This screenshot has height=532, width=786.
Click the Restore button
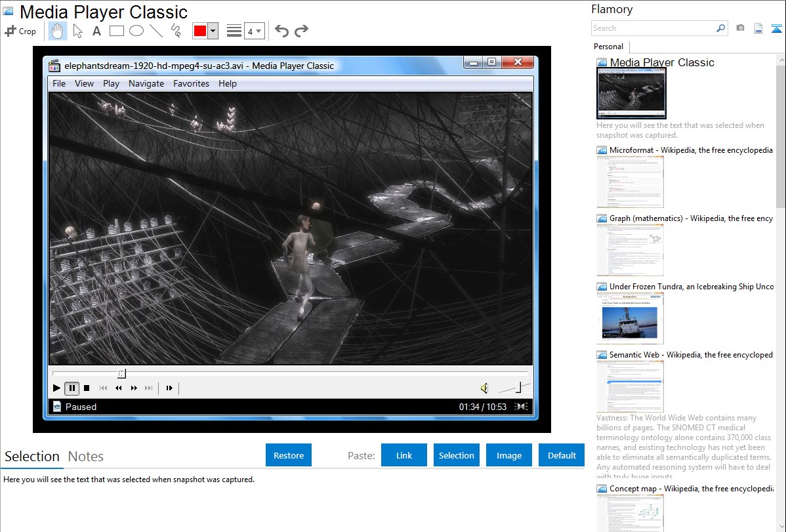tap(289, 455)
